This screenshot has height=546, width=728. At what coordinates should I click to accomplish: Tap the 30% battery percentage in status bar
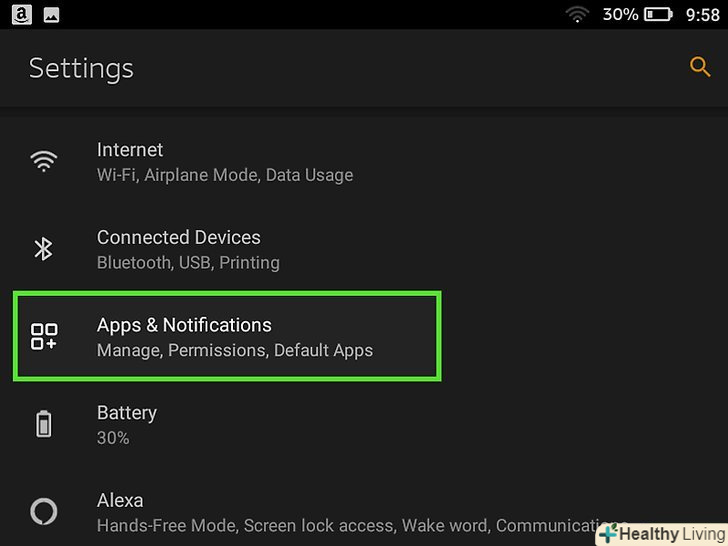tap(620, 14)
